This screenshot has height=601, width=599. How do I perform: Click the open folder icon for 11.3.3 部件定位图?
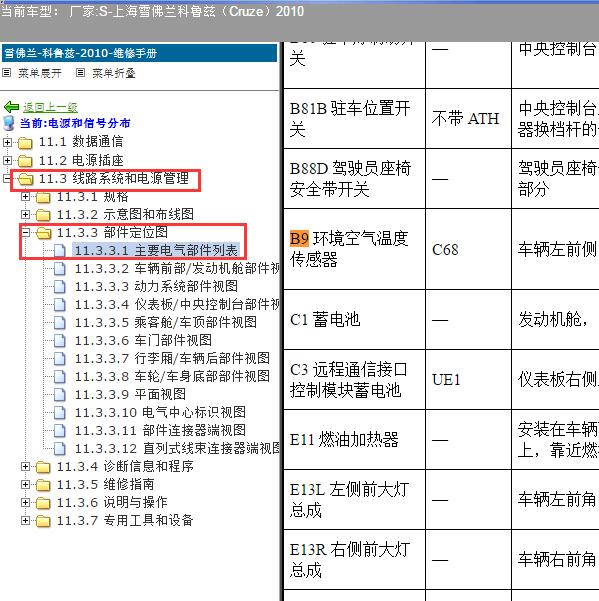pyautogui.click(x=43, y=233)
